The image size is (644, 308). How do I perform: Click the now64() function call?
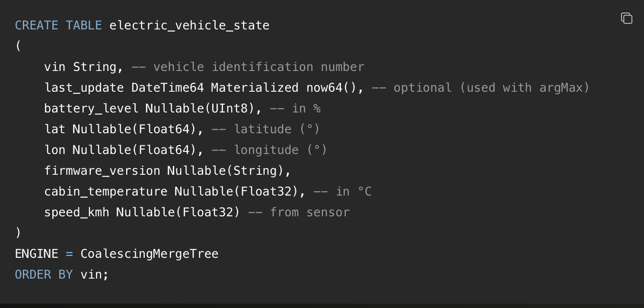tap(332, 87)
